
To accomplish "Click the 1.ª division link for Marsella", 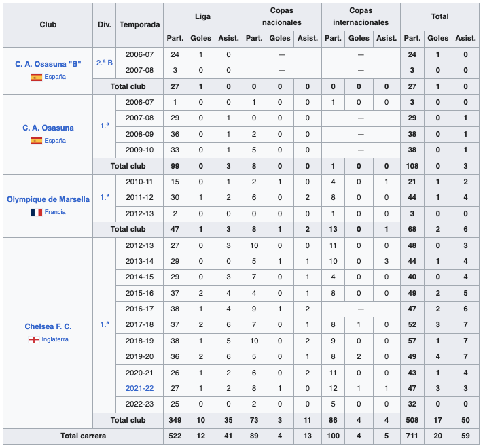I will pyautogui.click(x=104, y=197).
